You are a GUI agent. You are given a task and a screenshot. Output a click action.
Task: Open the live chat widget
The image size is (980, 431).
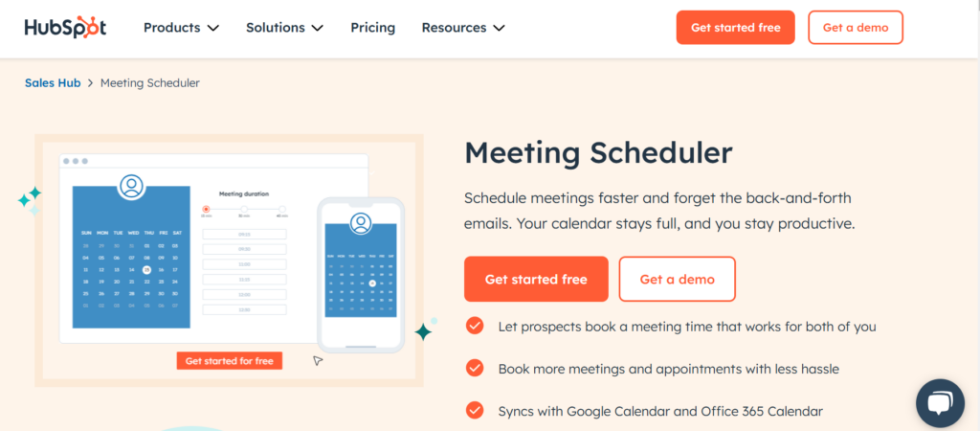point(939,402)
